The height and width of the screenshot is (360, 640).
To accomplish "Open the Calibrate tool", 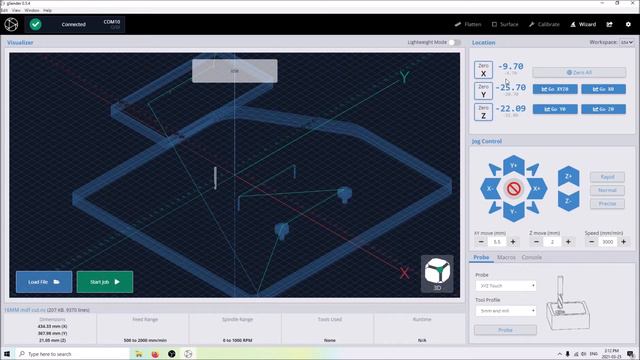I will (x=544, y=24).
